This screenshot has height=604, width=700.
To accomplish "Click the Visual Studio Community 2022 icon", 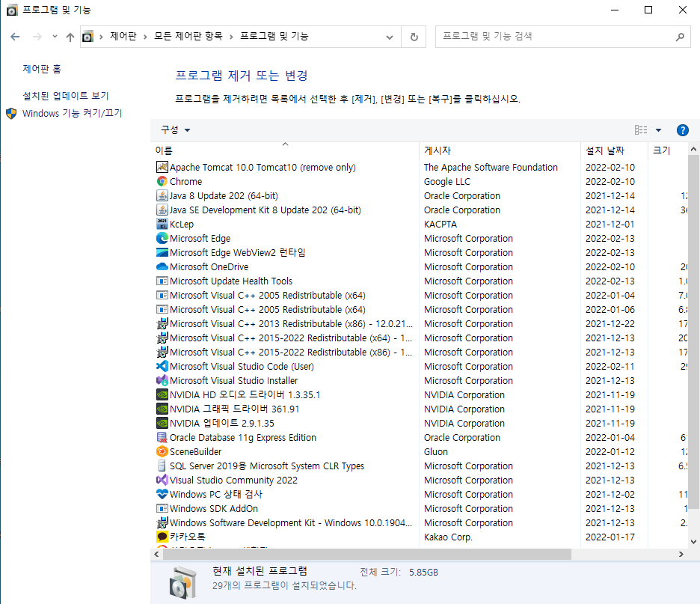I will (162, 481).
